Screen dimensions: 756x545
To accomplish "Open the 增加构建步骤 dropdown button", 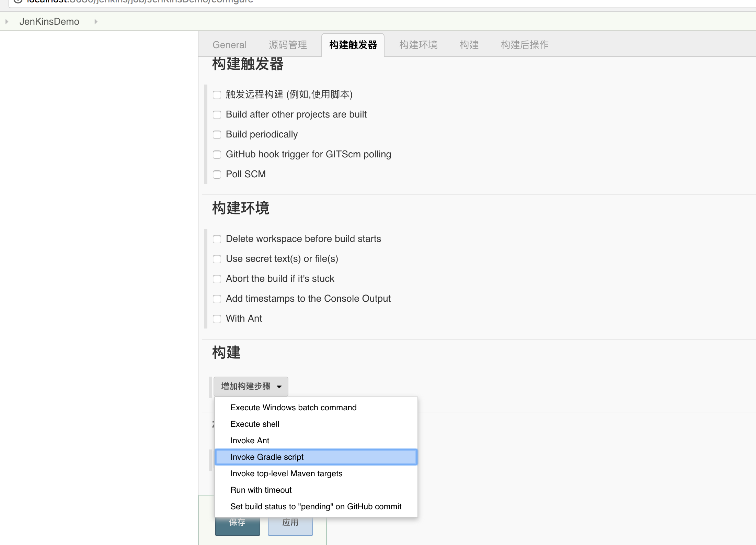I will click(251, 386).
